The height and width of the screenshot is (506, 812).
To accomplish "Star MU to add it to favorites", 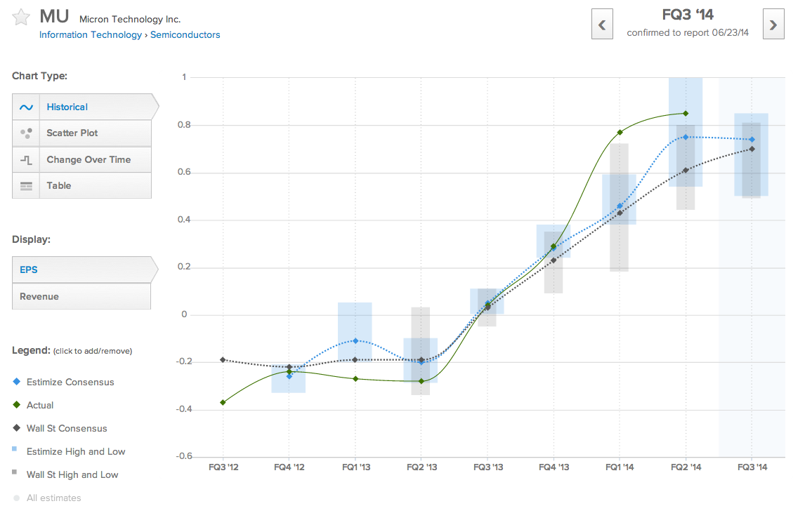I will [21, 17].
